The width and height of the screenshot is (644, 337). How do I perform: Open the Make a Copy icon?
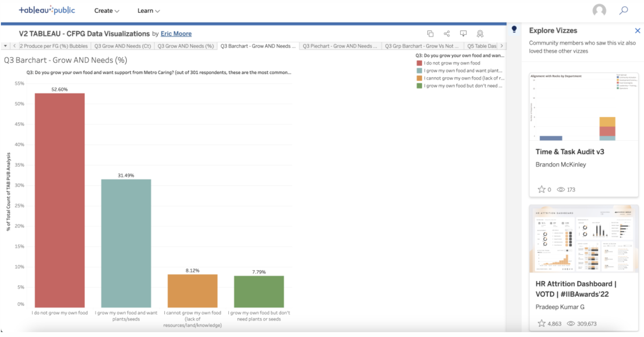pyautogui.click(x=430, y=33)
